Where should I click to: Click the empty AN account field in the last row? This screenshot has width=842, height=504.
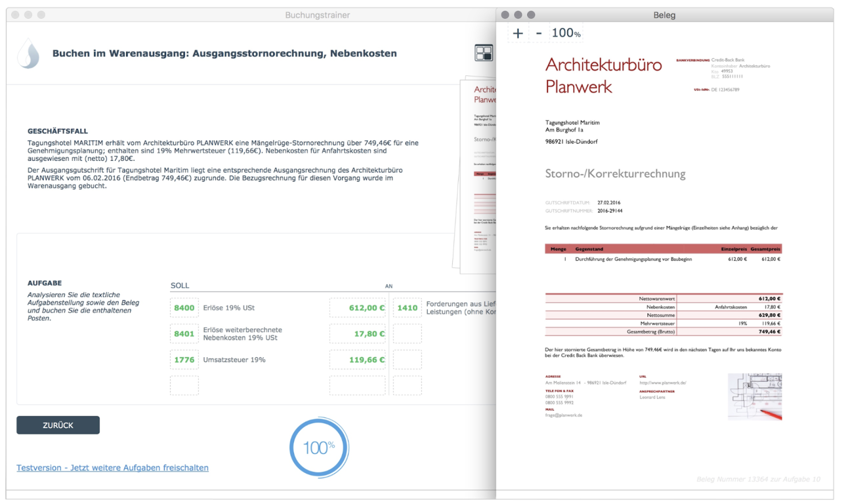pos(407,386)
